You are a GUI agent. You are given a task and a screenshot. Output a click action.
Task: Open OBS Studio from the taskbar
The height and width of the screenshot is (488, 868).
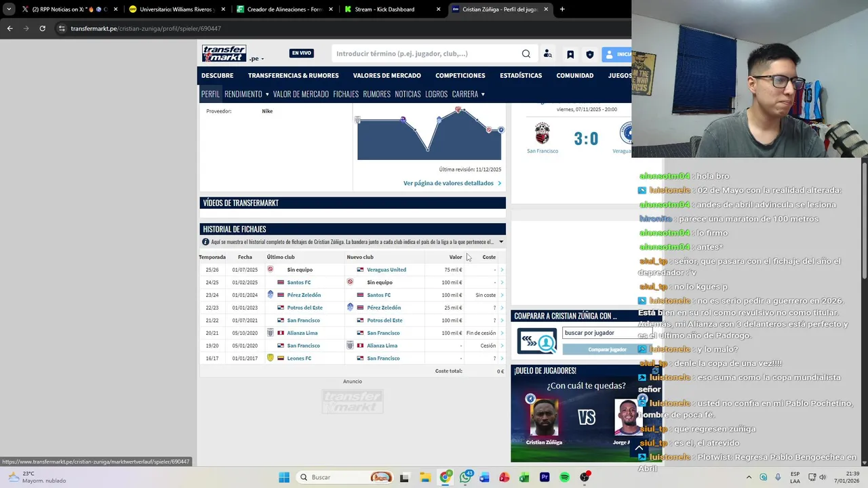click(x=585, y=477)
